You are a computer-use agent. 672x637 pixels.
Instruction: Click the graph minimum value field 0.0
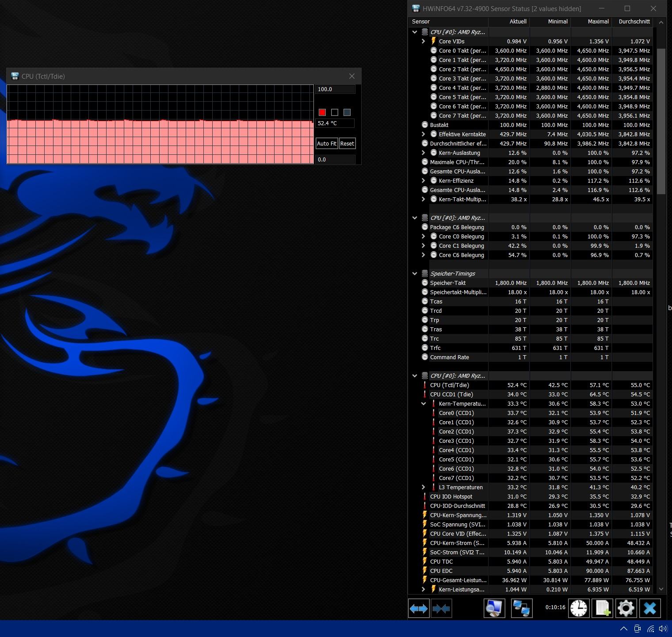point(336,159)
